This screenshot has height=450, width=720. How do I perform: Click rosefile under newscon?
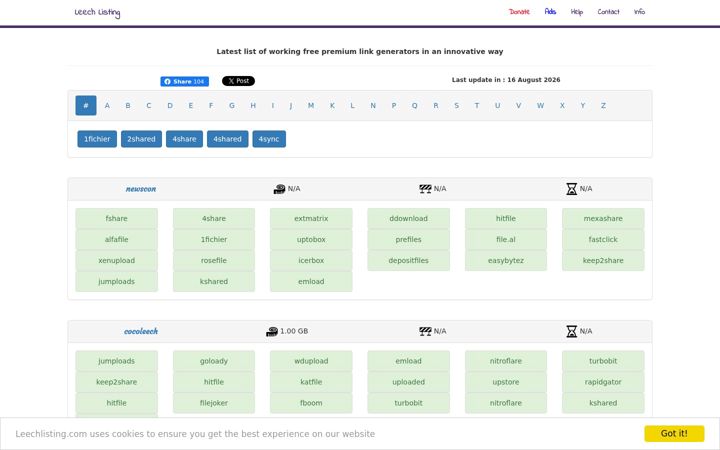(214, 260)
